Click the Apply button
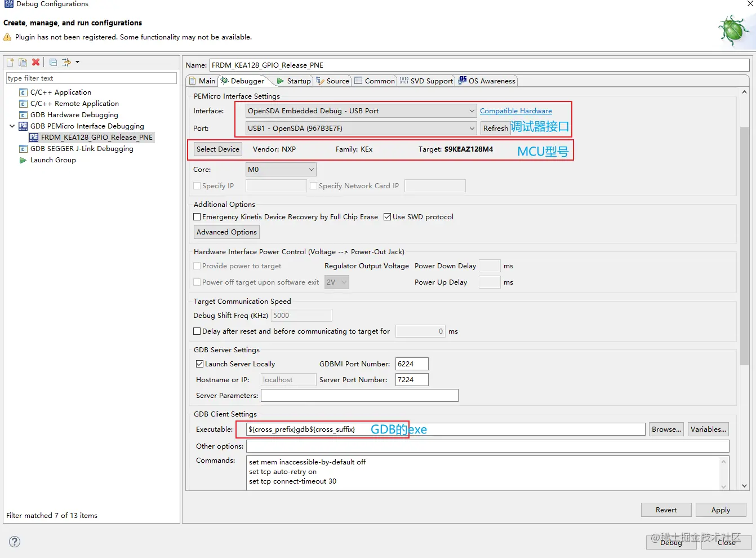Image resolution: width=756 pixels, height=558 pixels. point(721,510)
